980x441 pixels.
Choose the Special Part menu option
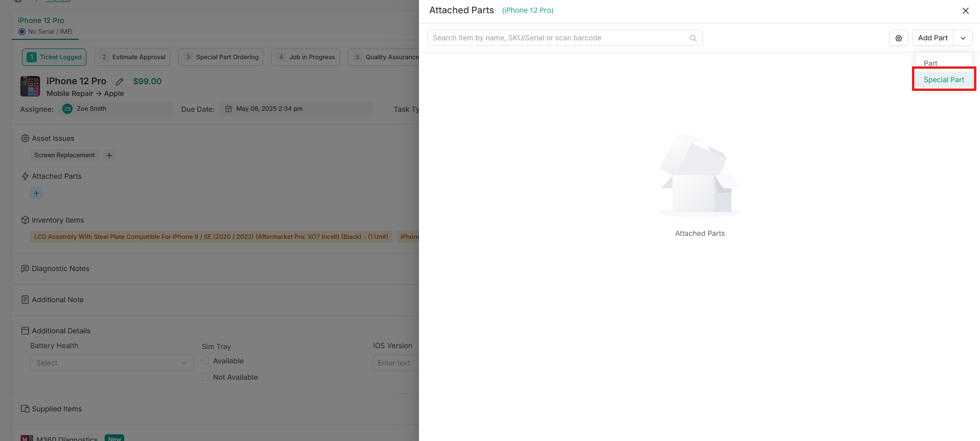click(x=944, y=80)
